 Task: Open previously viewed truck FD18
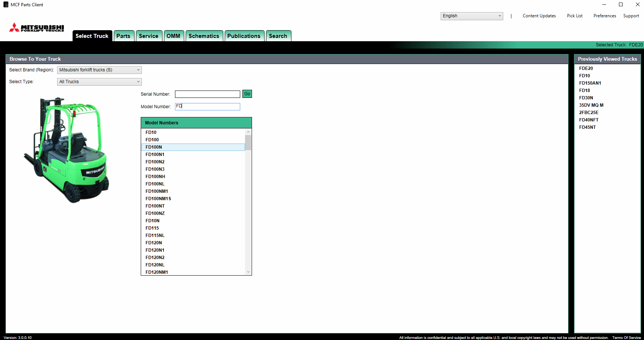click(x=584, y=91)
